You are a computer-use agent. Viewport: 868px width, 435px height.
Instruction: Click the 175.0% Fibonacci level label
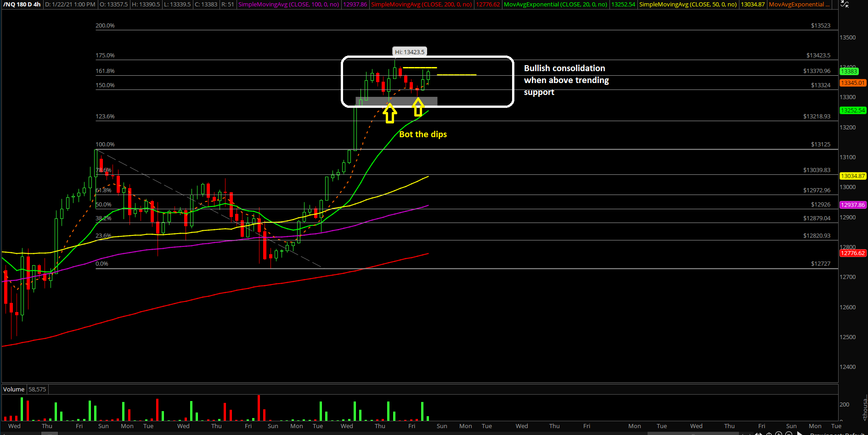[x=105, y=56]
